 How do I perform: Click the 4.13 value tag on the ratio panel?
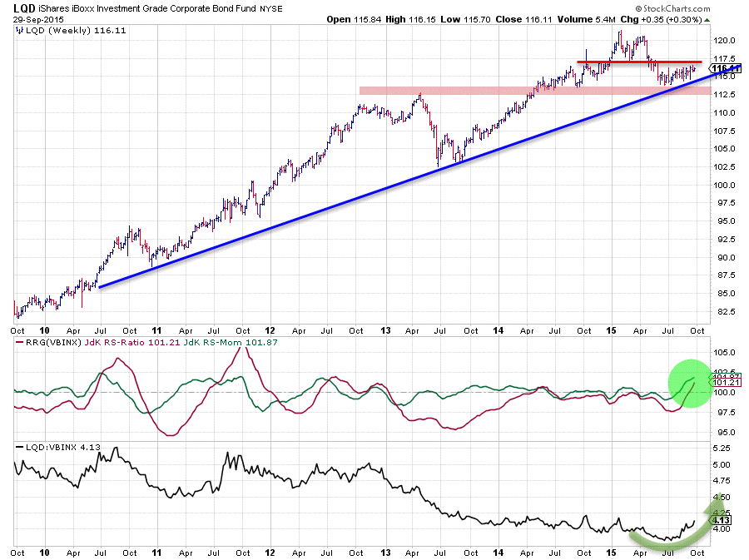tap(722, 520)
